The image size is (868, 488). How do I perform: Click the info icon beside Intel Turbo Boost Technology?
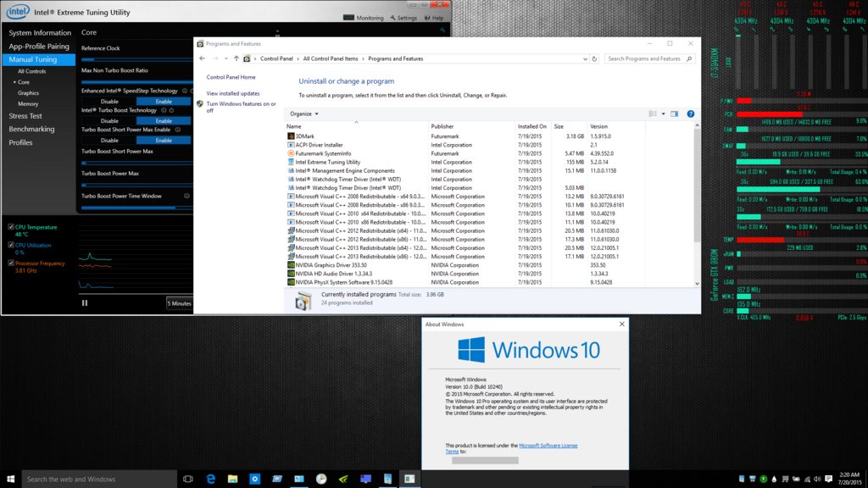(164, 110)
